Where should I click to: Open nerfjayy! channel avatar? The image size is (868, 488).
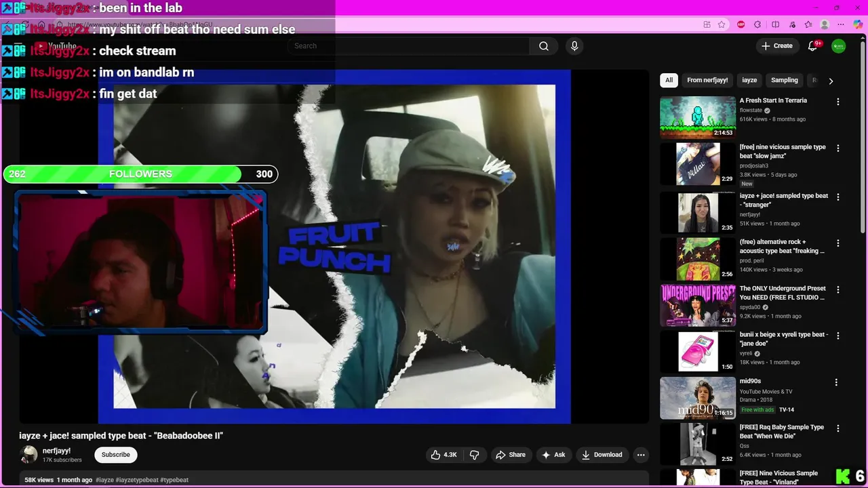click(x=29, y=455)
